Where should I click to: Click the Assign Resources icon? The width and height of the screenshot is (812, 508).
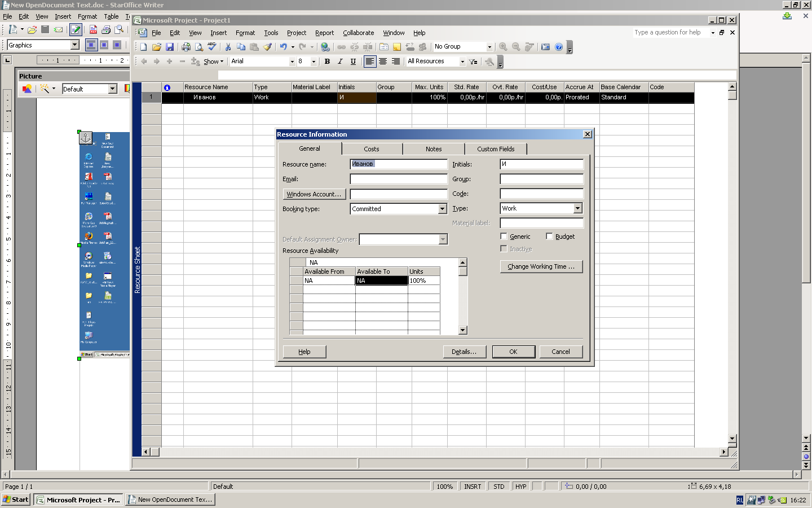click(422, 47)
